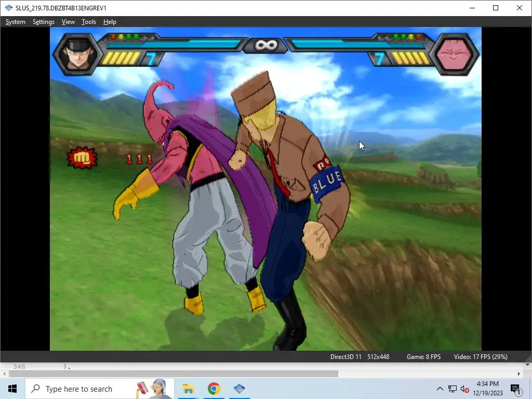Viewport: 532px width, 399px height.
Task: Click the right player yellow ki gauge
Action: click(x=411, y=58)
